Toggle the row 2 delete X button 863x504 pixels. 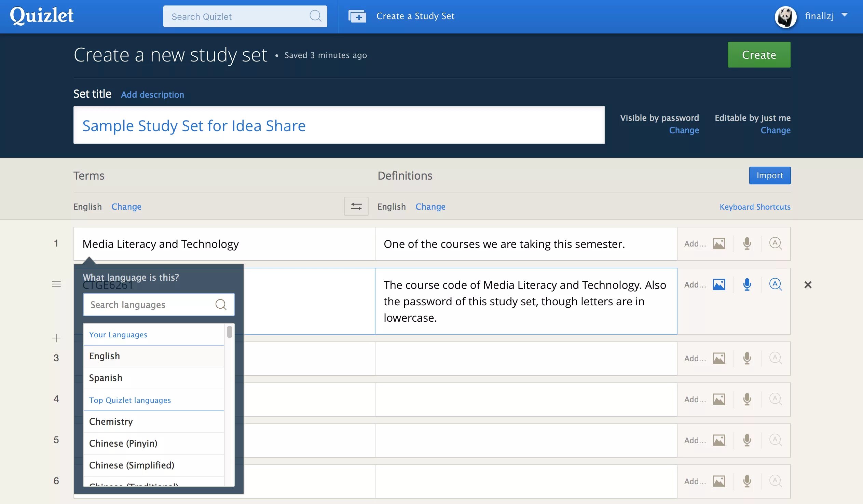809,284
